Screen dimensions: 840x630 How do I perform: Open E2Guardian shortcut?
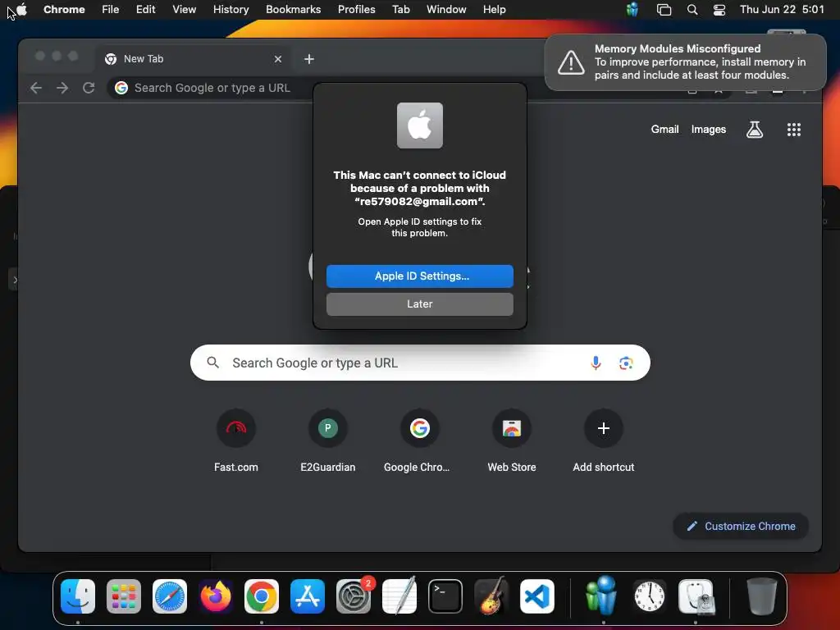coord(327,441)
